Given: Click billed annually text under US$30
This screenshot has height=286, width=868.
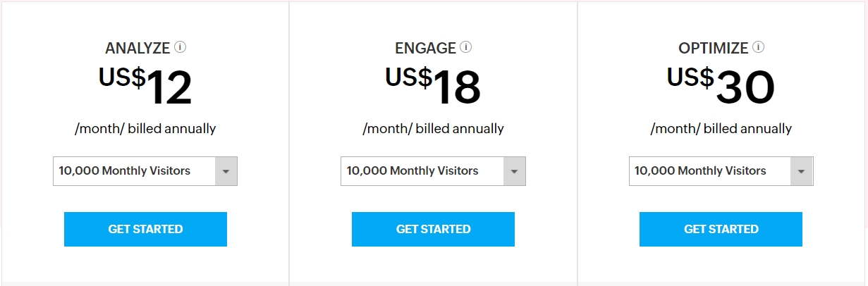Looking at the screenshot, I should [721, 129].
